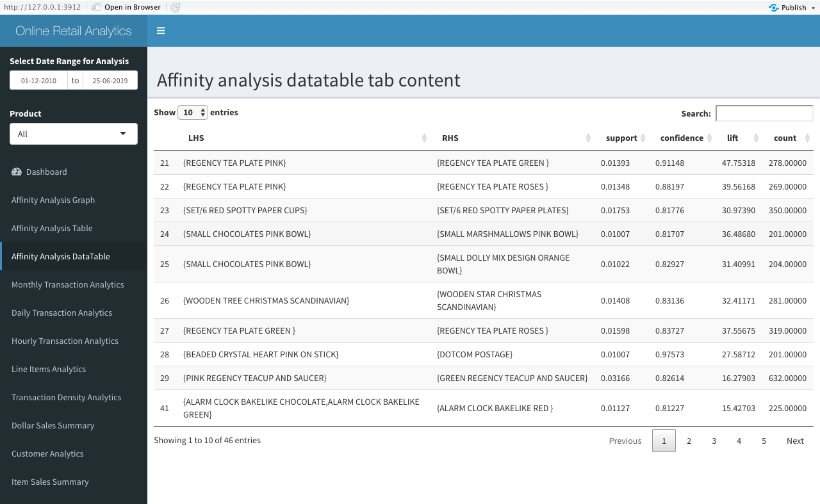The width and height of the screenshot is (820, 504).
Task: Go to page 1 of results
Action: [664, 441]
